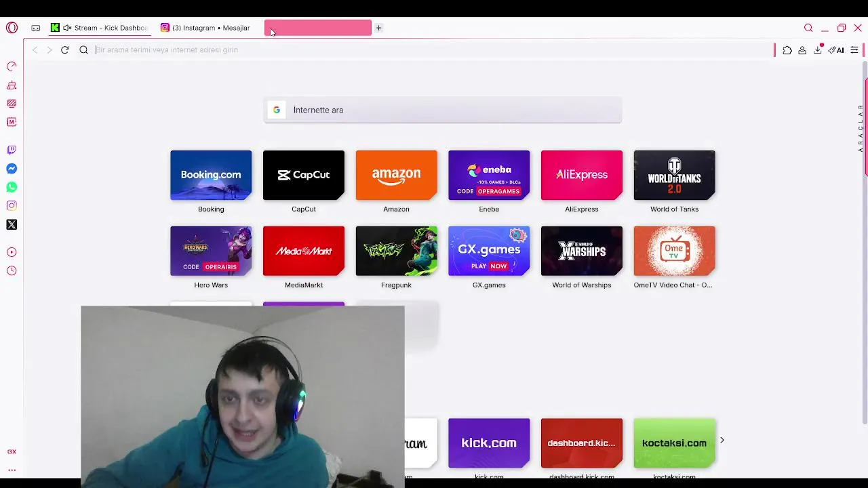
Task: Click the Amazon label under its tile
Action: (x=397, y=209)
